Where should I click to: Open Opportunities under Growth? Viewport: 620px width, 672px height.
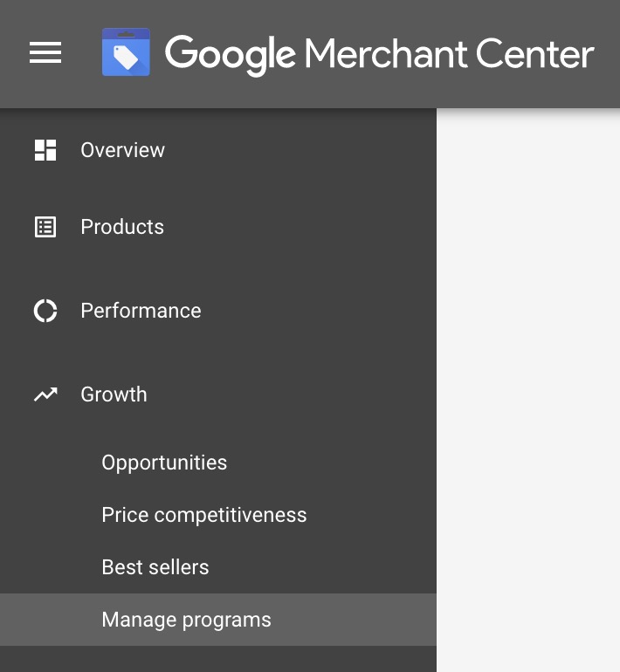[x=164, y=463]
